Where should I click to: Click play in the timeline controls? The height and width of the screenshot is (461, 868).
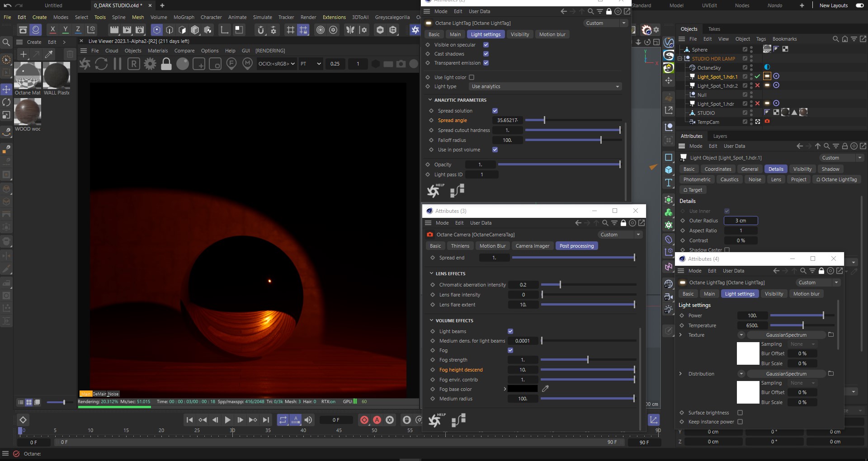tap(227, 420)
